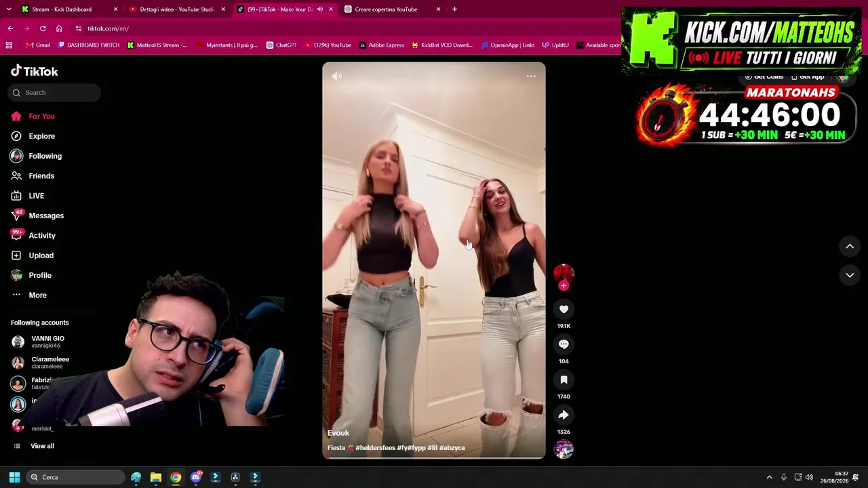Open the For You feed

(x=33, y=116)
